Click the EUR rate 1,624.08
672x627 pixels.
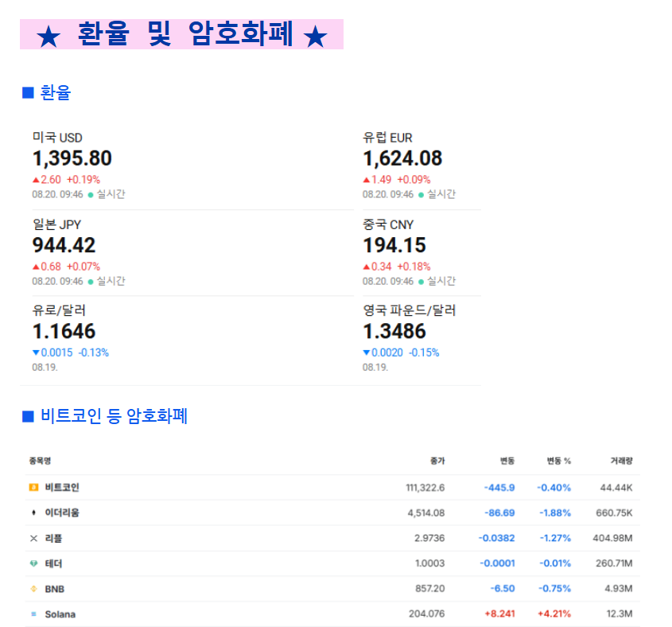[x=402, y=158]
